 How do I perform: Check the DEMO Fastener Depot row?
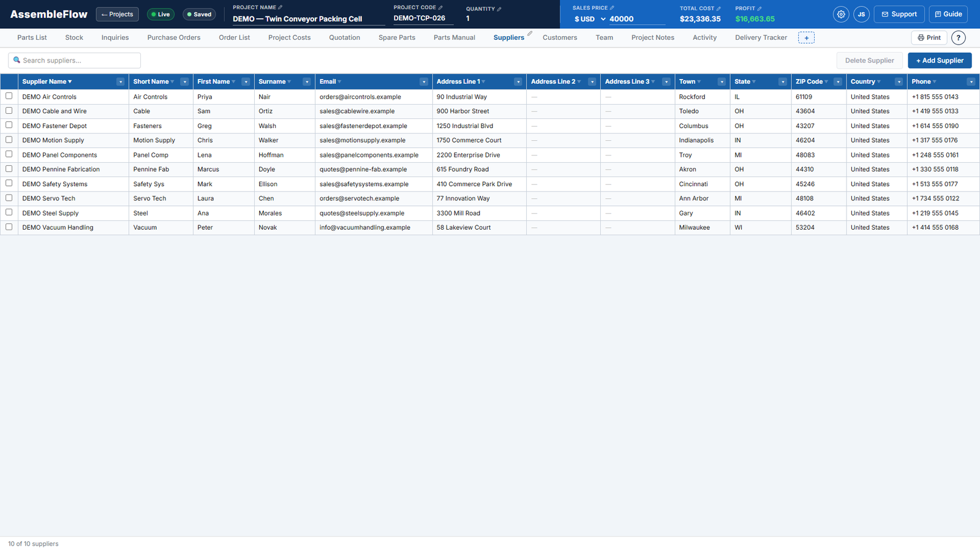coord(9,125)
